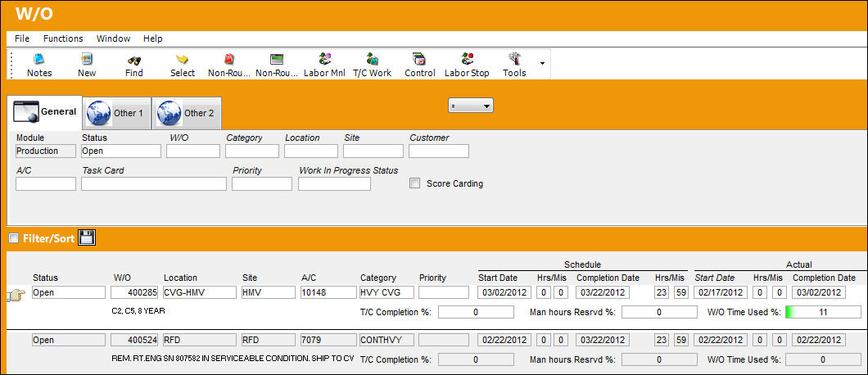The image size is (868, 375).
Task: Open the File menu
Action: click(x=22, y=38)
